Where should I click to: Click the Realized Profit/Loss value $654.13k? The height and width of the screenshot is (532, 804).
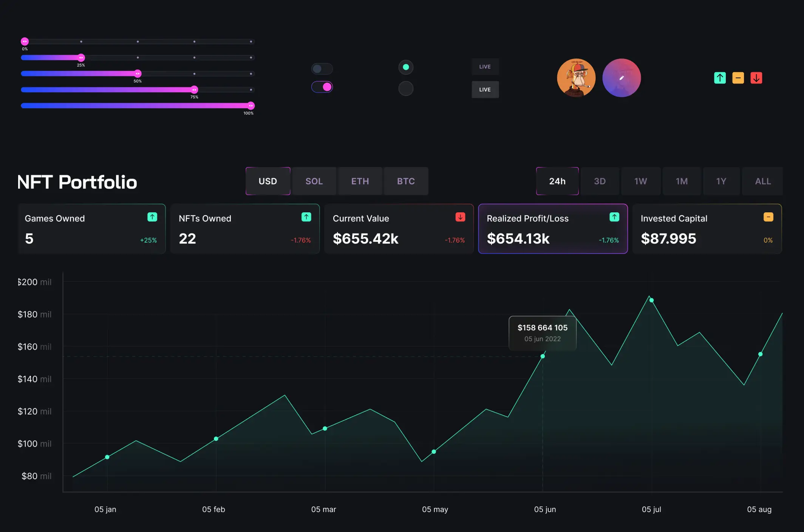click(518, 238)
